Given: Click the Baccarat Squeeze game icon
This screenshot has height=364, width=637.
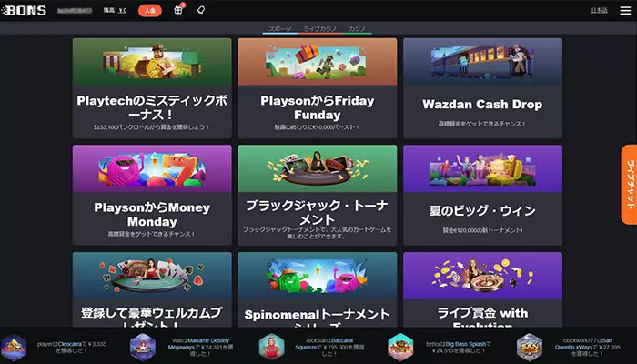Looking at the screenshot, I should point(271,347).
